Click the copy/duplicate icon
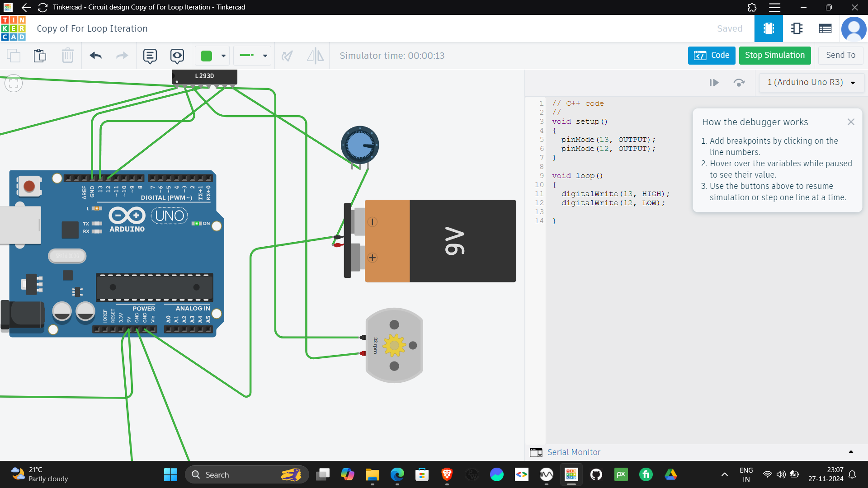The width and height of the screenshot is (868, 488). (x=13, y=55)
